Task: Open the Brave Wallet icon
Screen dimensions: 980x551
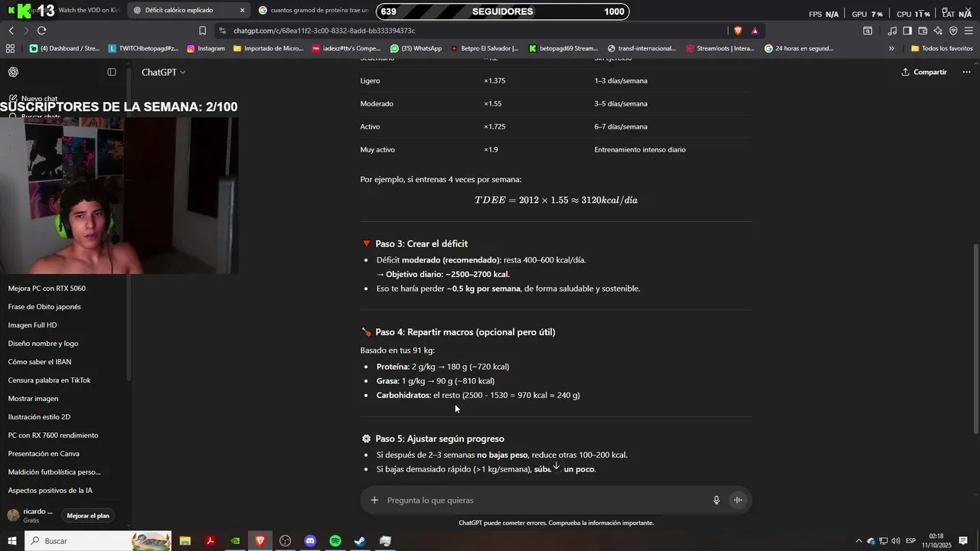Action: [923, 31]
